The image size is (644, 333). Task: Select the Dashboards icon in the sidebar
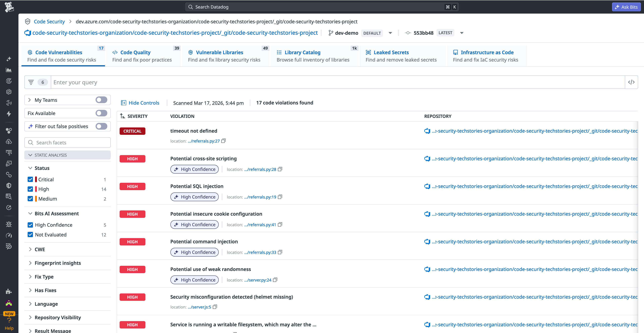point(9,70)
